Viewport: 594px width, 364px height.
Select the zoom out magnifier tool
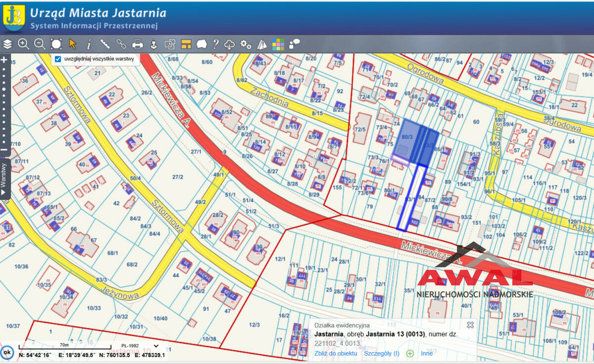coord(40,44)
